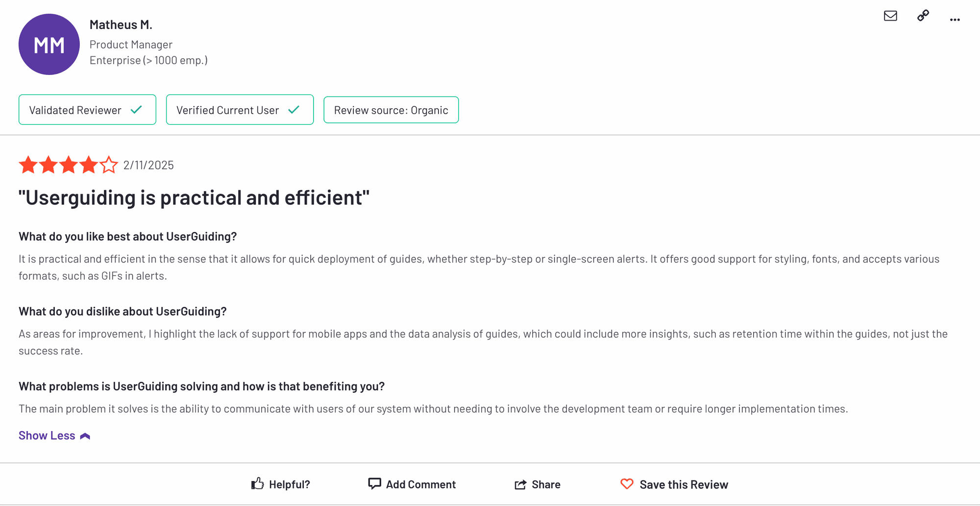Click the Show Less chevron arrow
The image size is (980, 506).
coord(85,436)
